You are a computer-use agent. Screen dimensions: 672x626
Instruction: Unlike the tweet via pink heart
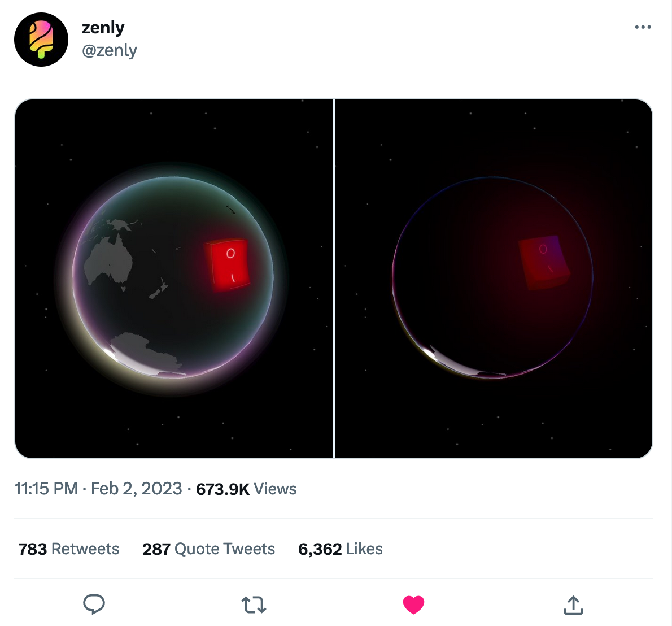tap(413, 605)
